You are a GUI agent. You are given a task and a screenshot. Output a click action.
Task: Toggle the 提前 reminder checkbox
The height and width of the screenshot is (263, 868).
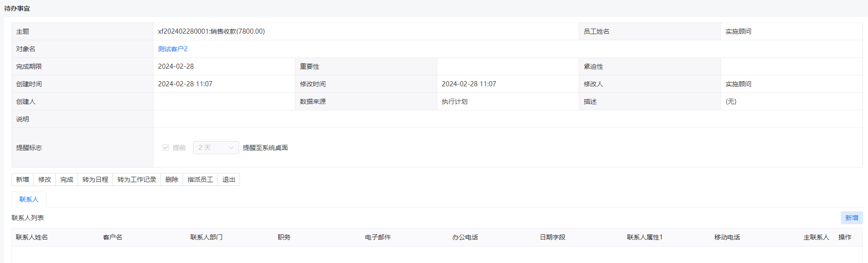point(166,148)
